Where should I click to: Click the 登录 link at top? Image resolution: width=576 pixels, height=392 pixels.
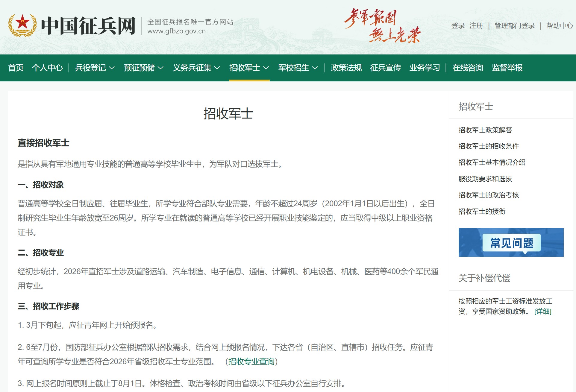pyautogui.click(x=458, y=26)
